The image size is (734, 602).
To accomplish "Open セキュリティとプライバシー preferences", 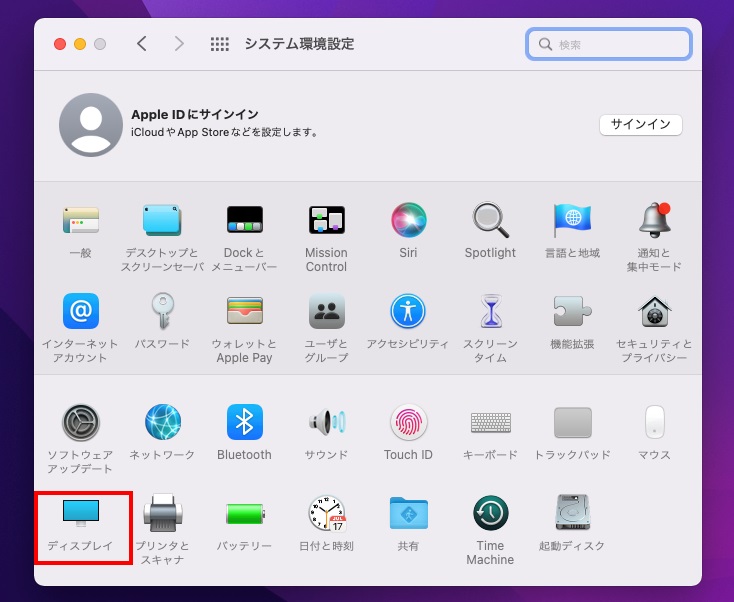I will (x=654, y=312).
